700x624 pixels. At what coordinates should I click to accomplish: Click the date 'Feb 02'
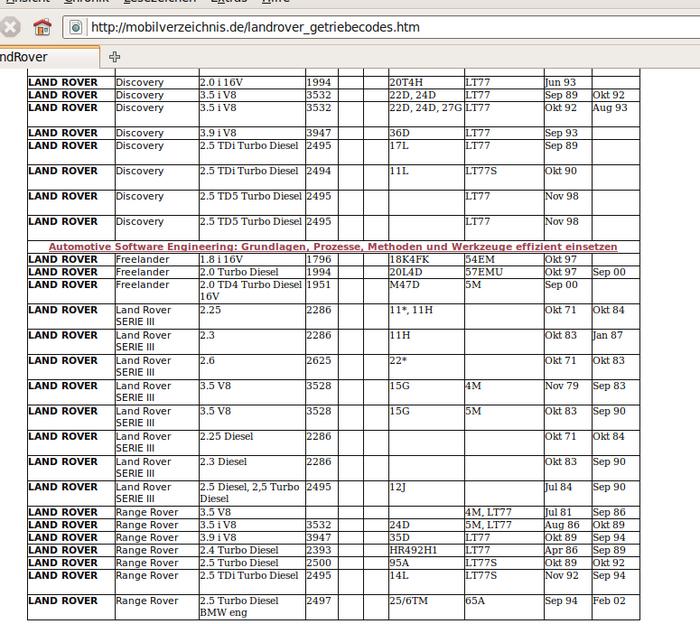609,600
